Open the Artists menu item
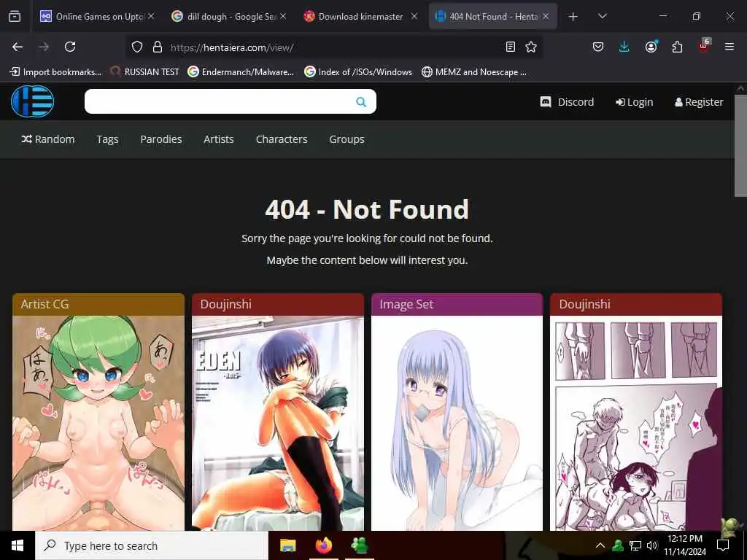 [x=219, y=139]
